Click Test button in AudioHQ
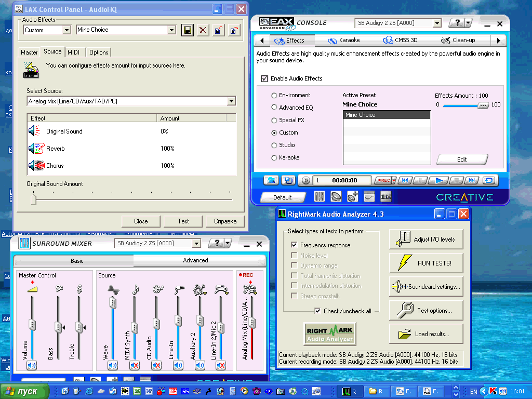The height and width of the screenshot is (399, 532). [x=183, y=221]
